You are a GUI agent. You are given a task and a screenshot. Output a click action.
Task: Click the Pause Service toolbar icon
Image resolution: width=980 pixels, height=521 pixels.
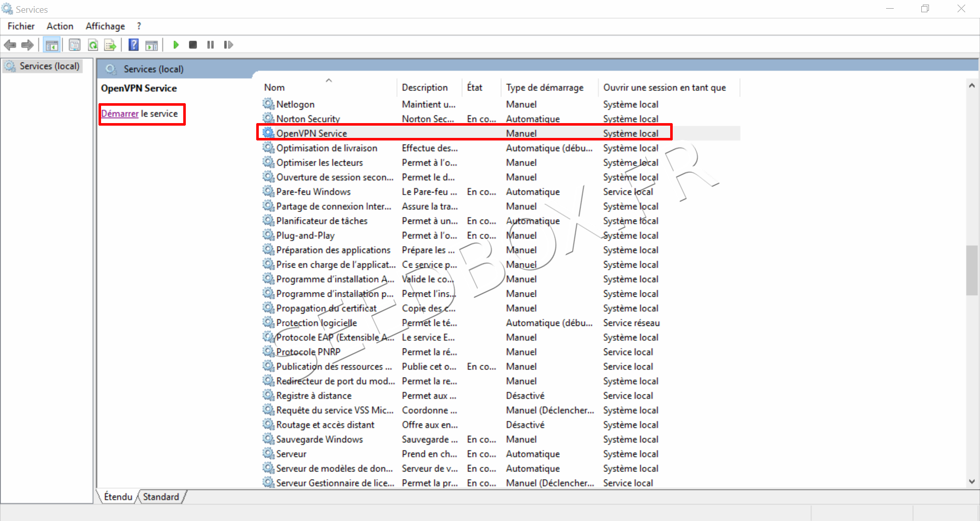[210, 45]
